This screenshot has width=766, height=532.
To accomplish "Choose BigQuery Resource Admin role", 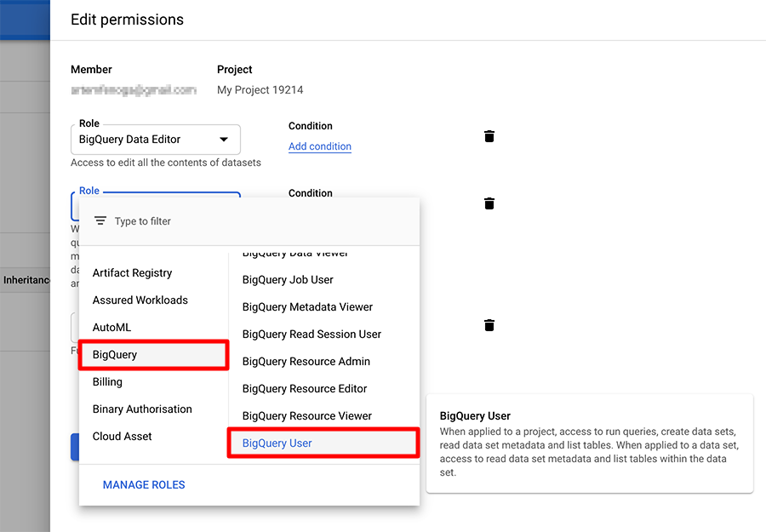I will pos(324,362).
